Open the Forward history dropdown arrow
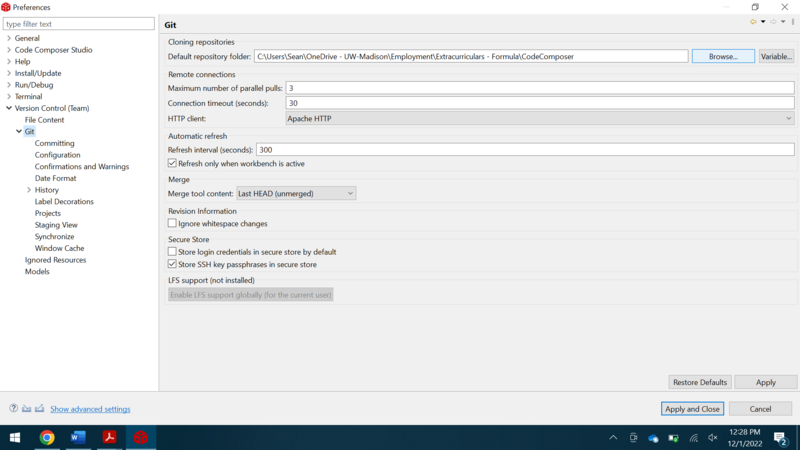 [x=783, y=22]
